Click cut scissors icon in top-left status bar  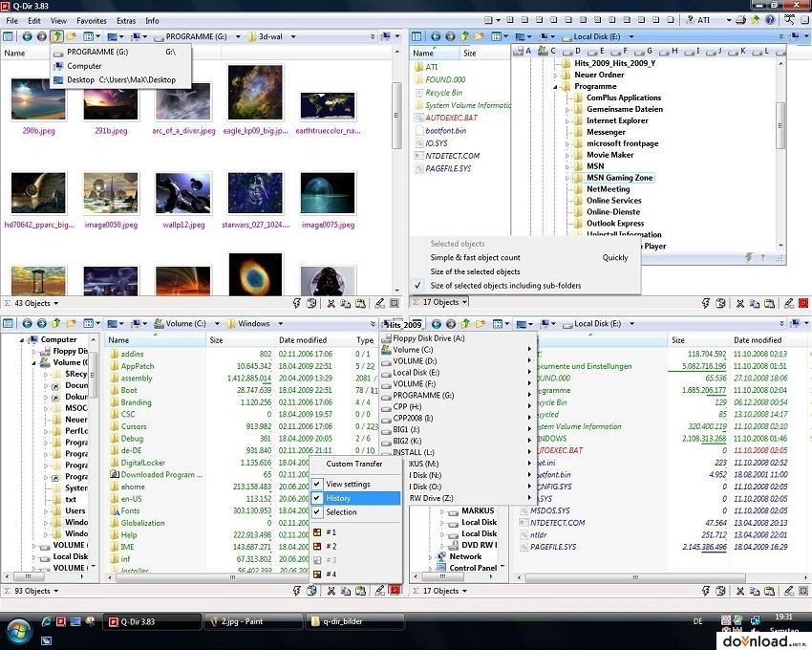[331, 303]
